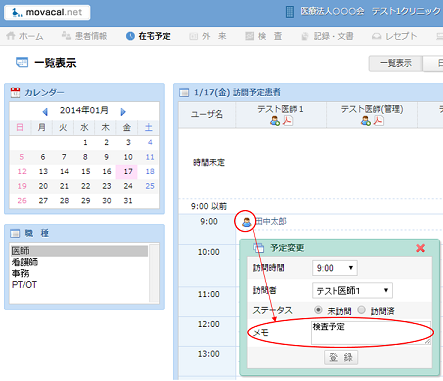Open the 訪問者 テスト医師1 dropdown
Image resolution: width=443 pixels, height=381 pixels.
click(x=352, y=290)
